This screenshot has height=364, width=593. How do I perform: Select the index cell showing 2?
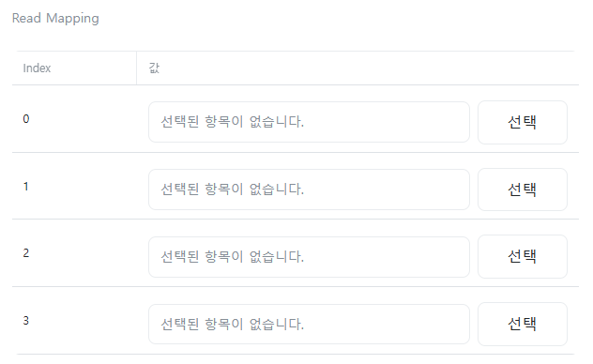tap(25, 253)
